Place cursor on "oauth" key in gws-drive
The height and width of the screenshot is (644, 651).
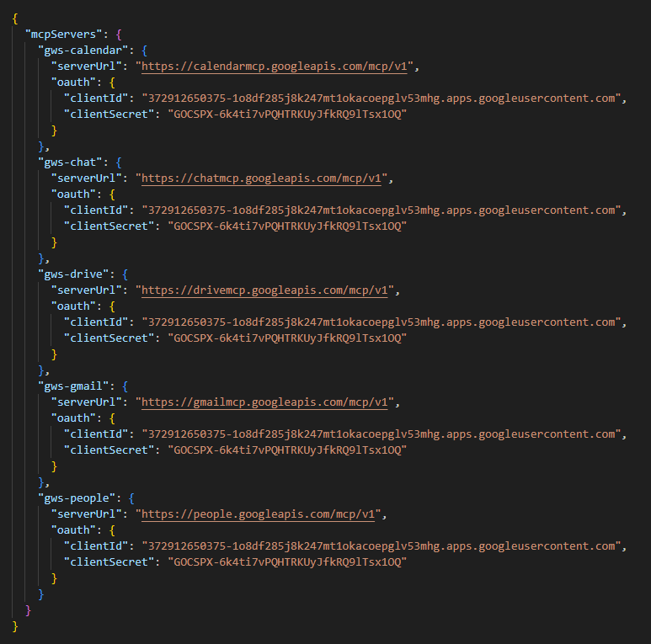73,306
